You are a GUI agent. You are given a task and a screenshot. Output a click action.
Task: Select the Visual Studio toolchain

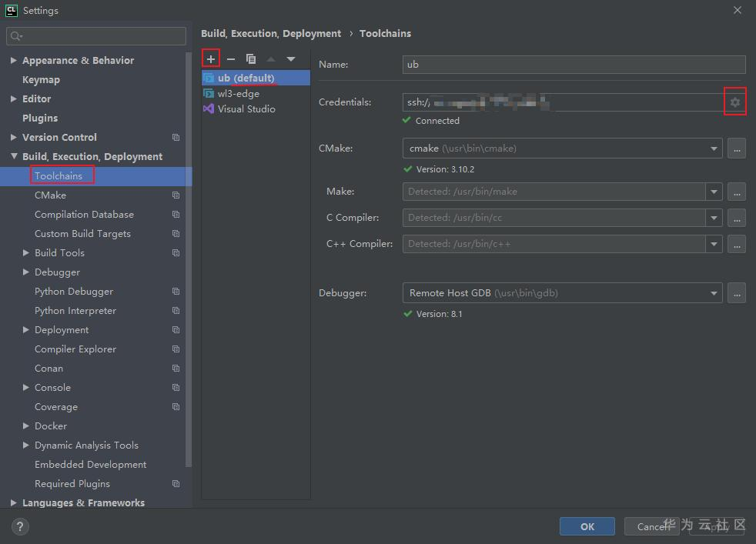pos(246,109)
